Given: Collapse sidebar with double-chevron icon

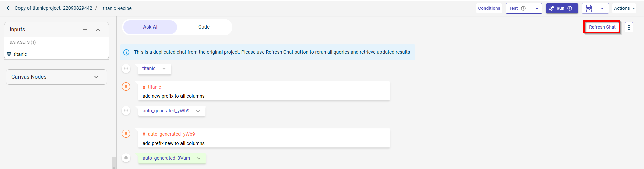Looking at the screenshot, I should click(114, 167).
